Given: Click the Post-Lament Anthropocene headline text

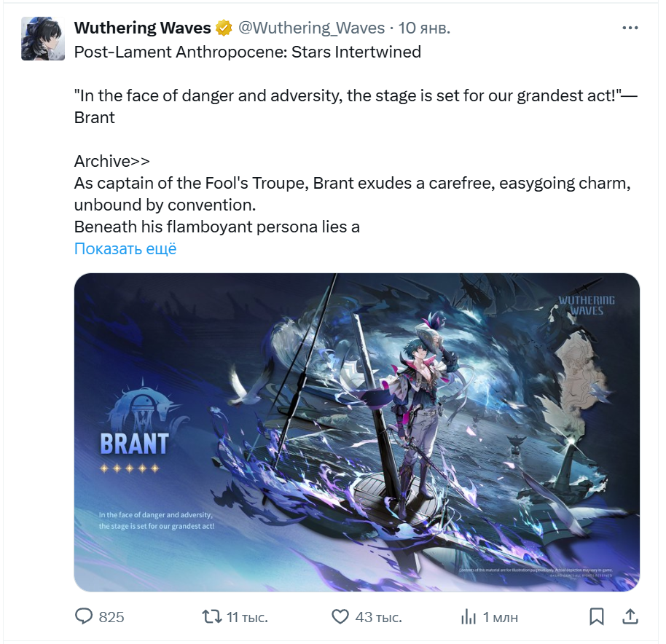Looking at the screenshot, I should click(x=248, y=52).
